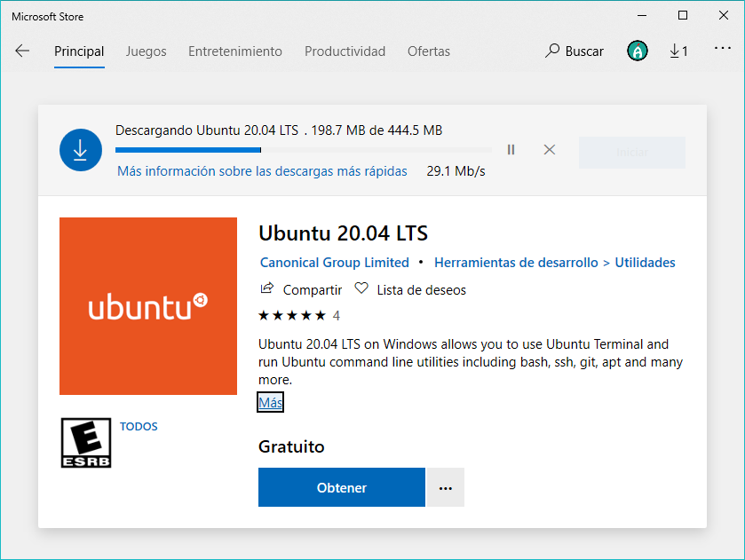Open the Productividad tab
745x560 pixels.
[x=345, y=51]
